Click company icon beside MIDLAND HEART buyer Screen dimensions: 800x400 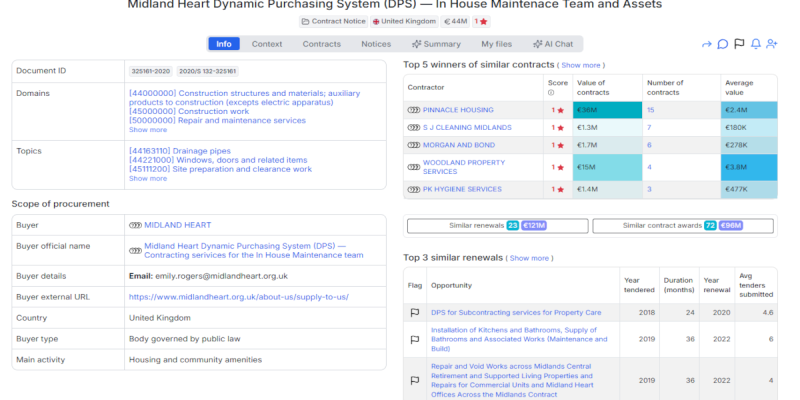pyautogui.click(x=135, y=225)
